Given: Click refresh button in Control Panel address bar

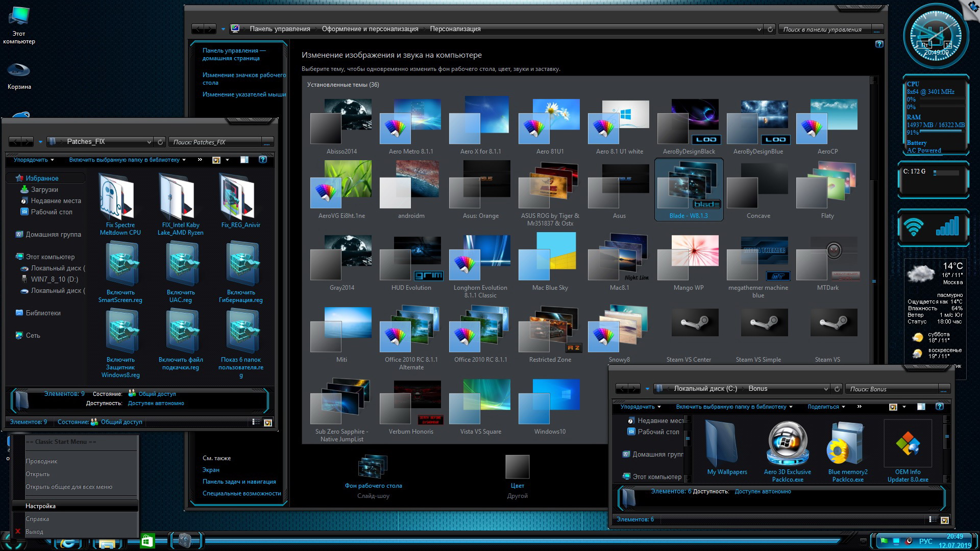Looking at the screenshot, I should tap(770, 29).
